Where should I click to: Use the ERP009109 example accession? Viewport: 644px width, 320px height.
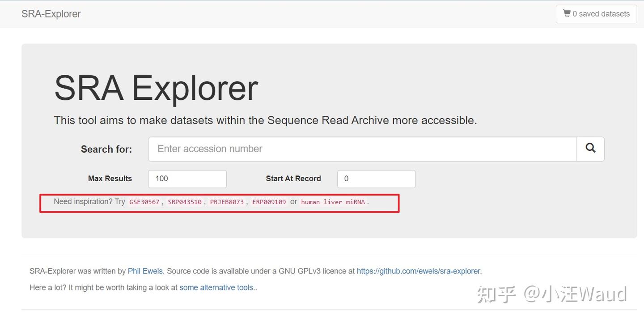[269, 202]
